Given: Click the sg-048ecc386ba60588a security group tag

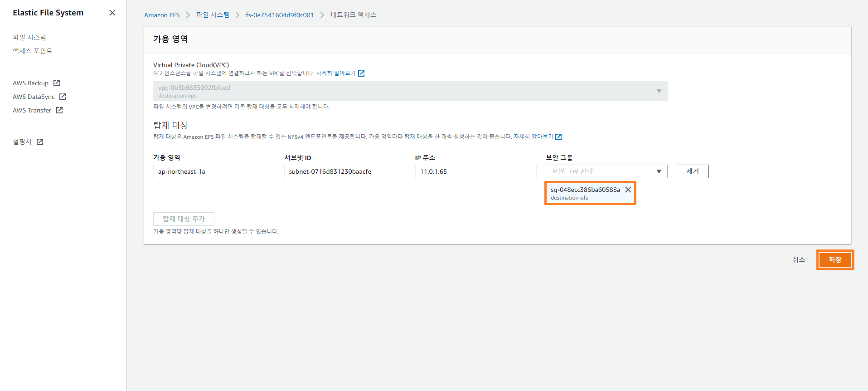Looking at the screenshot, I should [590, 193].
